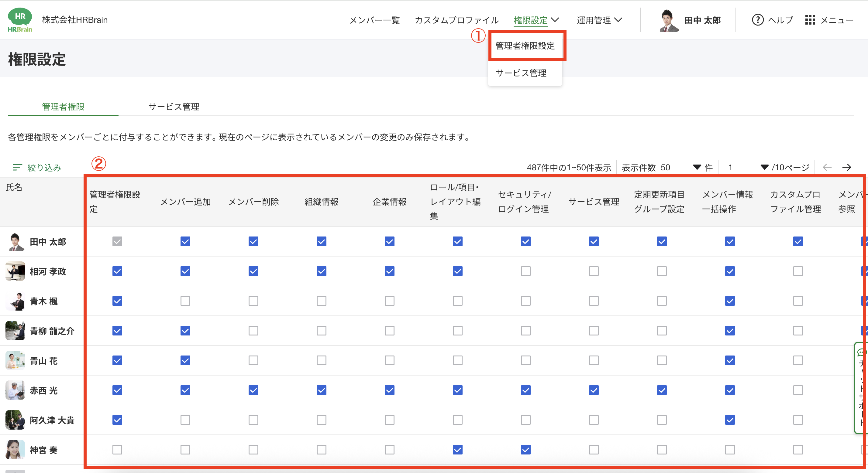Open the help question mark icon
This screenshot has width=868, height=473.
pos(757,20)
